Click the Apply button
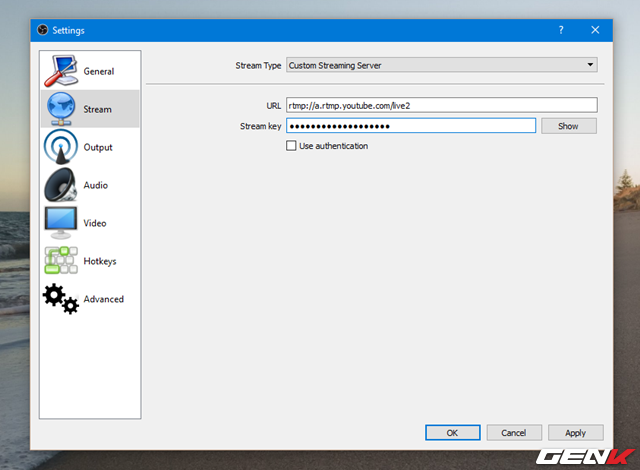This screenshot has height=470, width=640. pos(575,433)
